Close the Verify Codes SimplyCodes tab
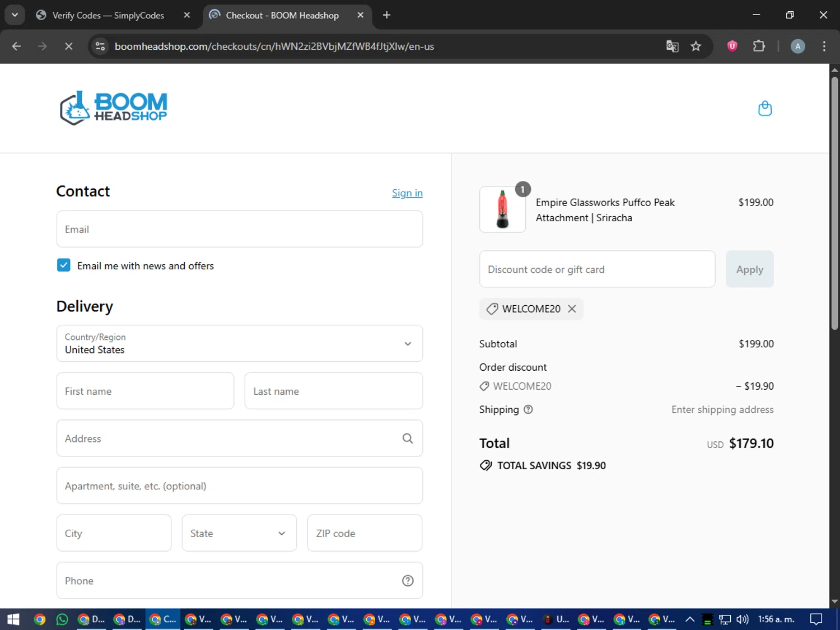The height and width of the screenshot is (630, 840). click(x=187, y=15)
